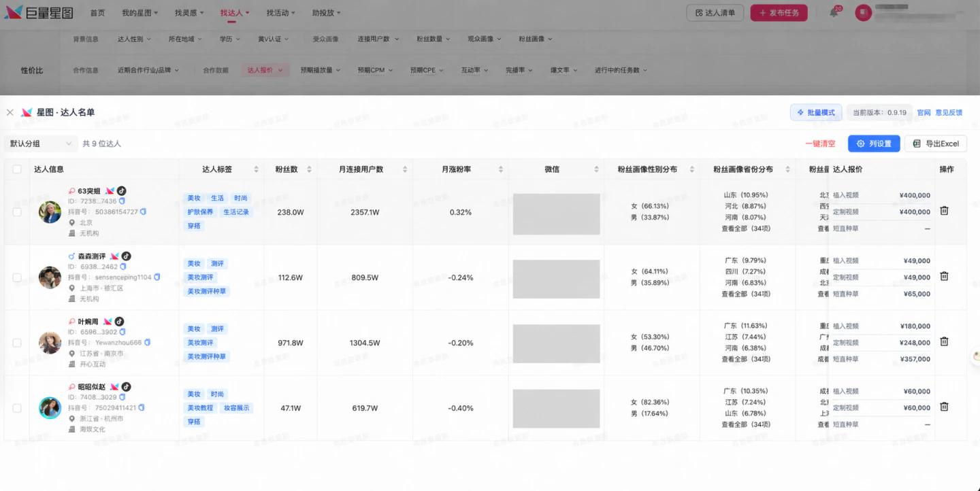Select the 昭昭似赵 row checkbox

pos(17,408)
